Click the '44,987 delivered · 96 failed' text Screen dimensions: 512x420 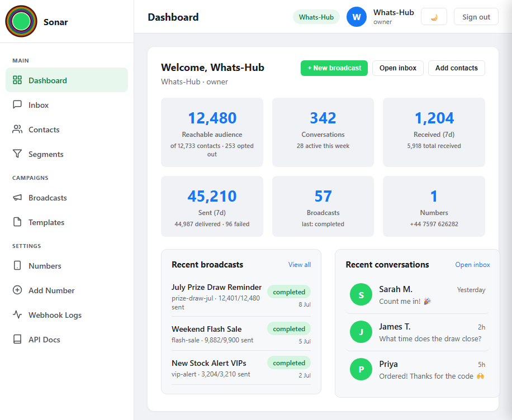(x=212, y=224)
